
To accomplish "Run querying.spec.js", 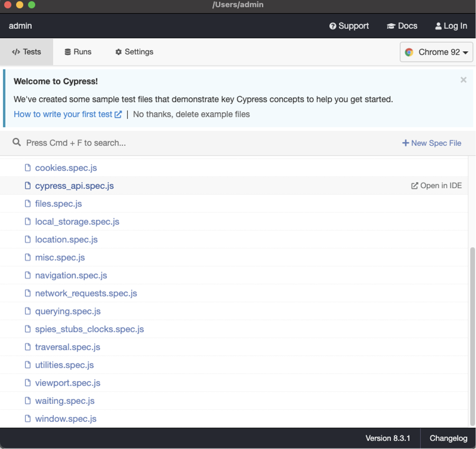I will pyautogui.click(x=68, y=311).
